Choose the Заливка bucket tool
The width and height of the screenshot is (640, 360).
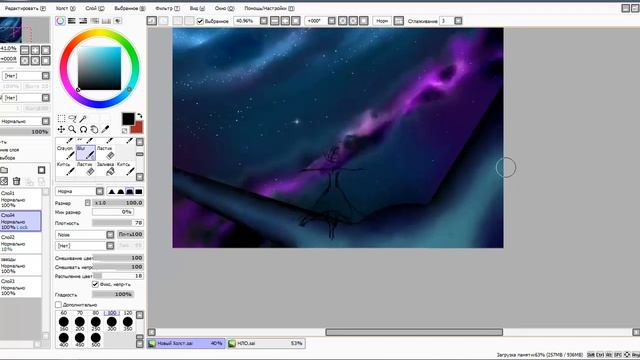point(105,169)
